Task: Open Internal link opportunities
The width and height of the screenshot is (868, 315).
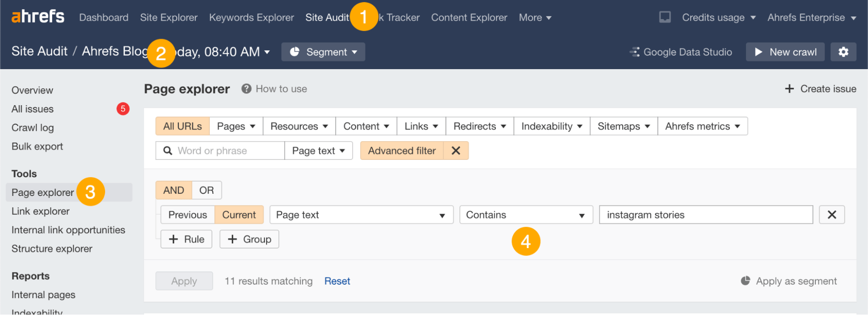Action: (68, 229)
